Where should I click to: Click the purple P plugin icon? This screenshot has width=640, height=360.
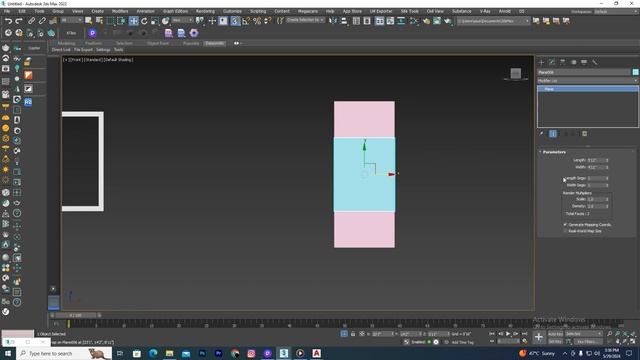pos(92,33)
